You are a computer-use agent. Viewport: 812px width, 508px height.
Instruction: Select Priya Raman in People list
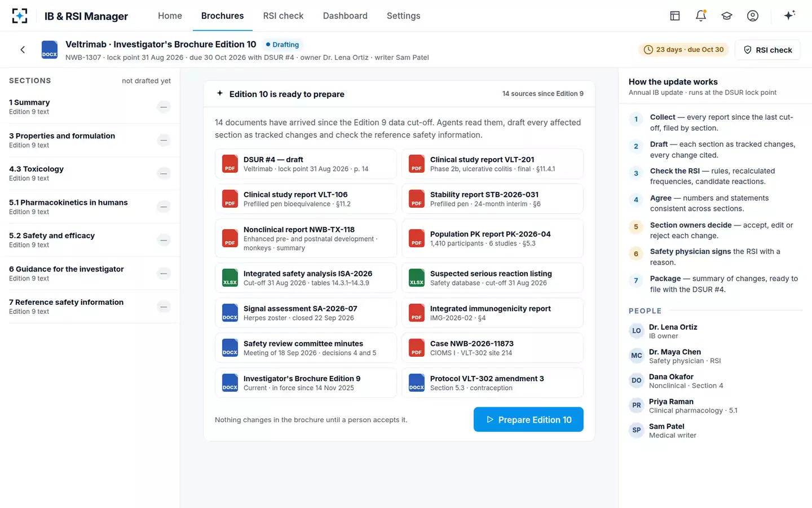(715, 405)
